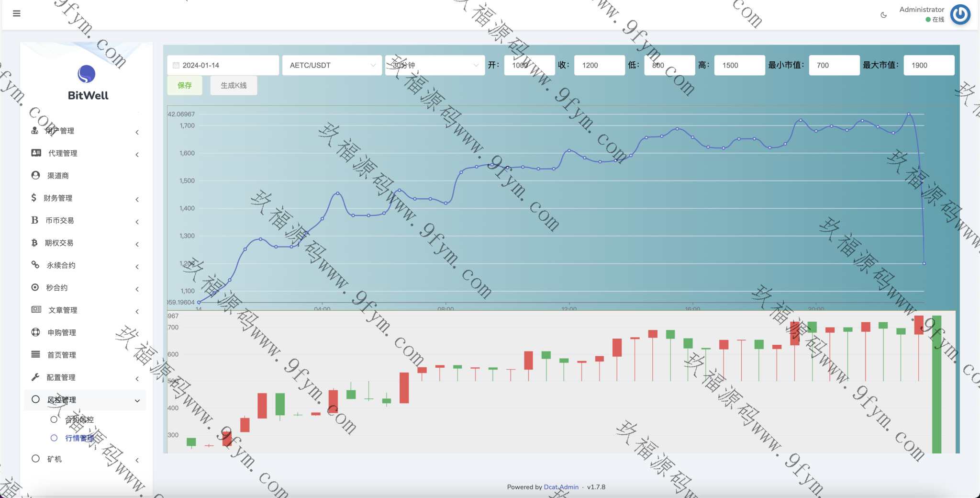Click the 财务管理 dollar sign icon
The height and width of the screenshot is (498, 980).
point(33,198)
